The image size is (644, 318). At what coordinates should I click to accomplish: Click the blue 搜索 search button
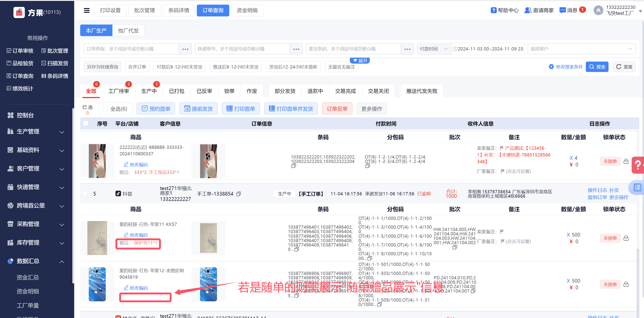click(x=597, y=67)
